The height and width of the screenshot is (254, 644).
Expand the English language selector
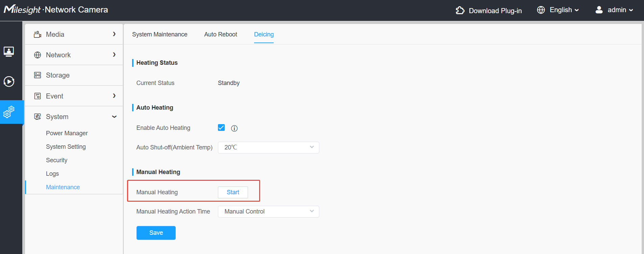[564, 10]
